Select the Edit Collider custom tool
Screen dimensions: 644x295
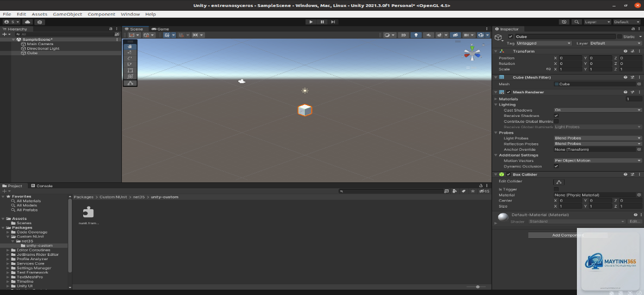130,83
